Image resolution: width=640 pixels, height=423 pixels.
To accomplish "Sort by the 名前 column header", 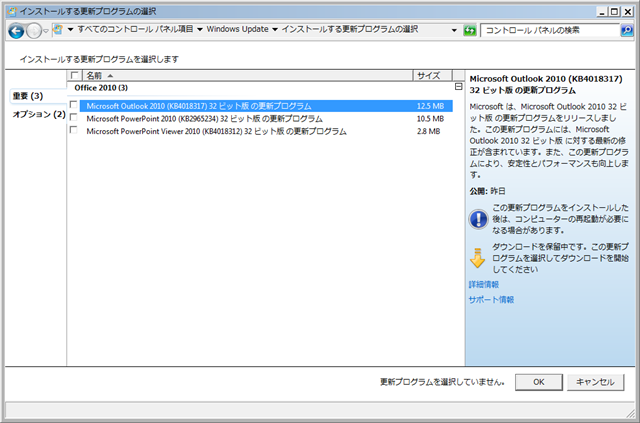I will pyautogui.click(x=248, y=76).
